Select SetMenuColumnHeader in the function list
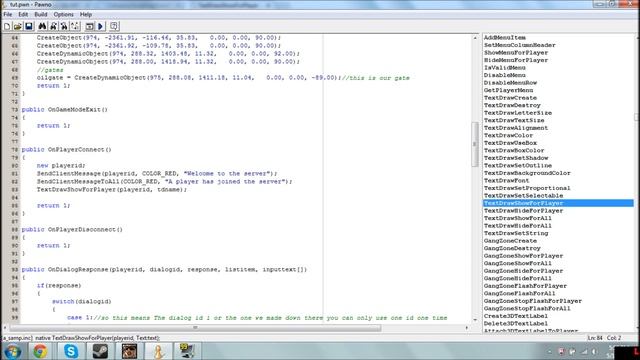Image resolution: width=640 pixels, height=360 pixels. tap(520, 45)
